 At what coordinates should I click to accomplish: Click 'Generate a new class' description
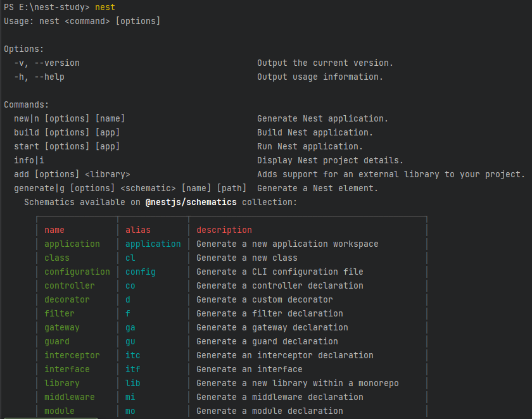click(x=246, y=258)
